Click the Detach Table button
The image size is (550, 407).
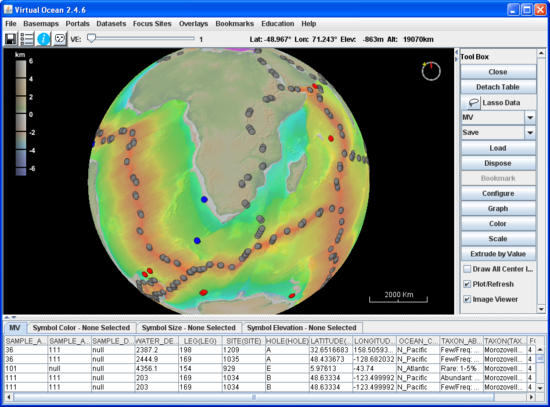(x=498, y=87)
